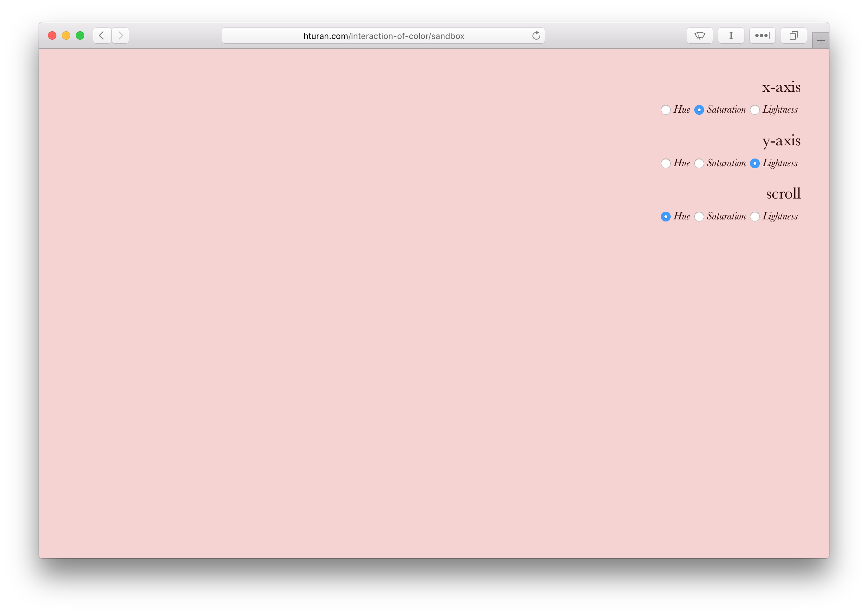
Task: Click the browser back arrow button
Action: coord(102,35)
